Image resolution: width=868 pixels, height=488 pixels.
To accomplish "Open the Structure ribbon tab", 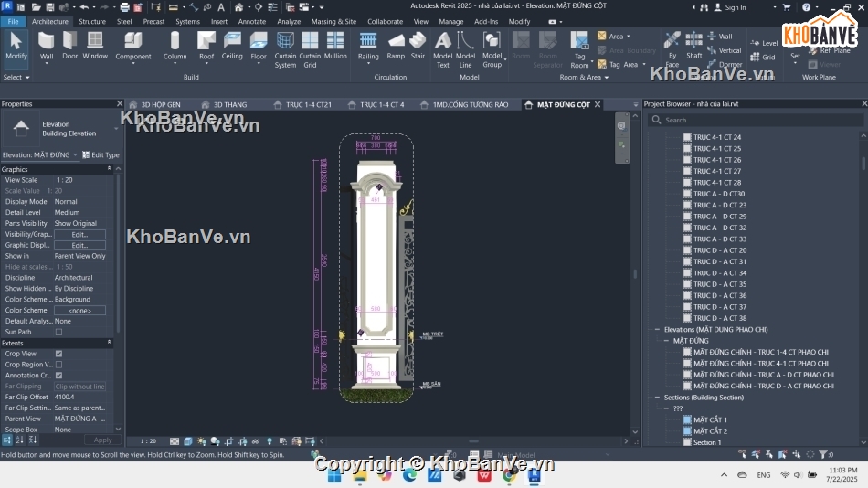I will coord(92,22).
